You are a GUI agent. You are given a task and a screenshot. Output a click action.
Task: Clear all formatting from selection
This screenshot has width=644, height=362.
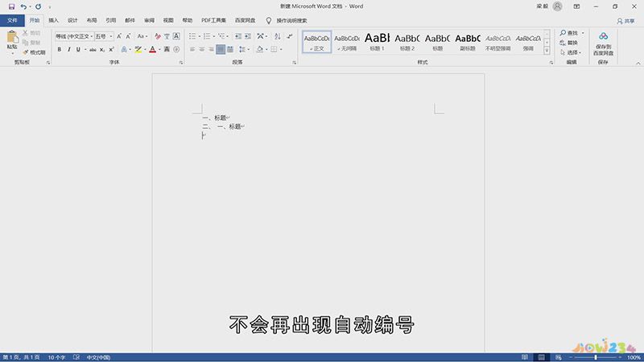157,36
